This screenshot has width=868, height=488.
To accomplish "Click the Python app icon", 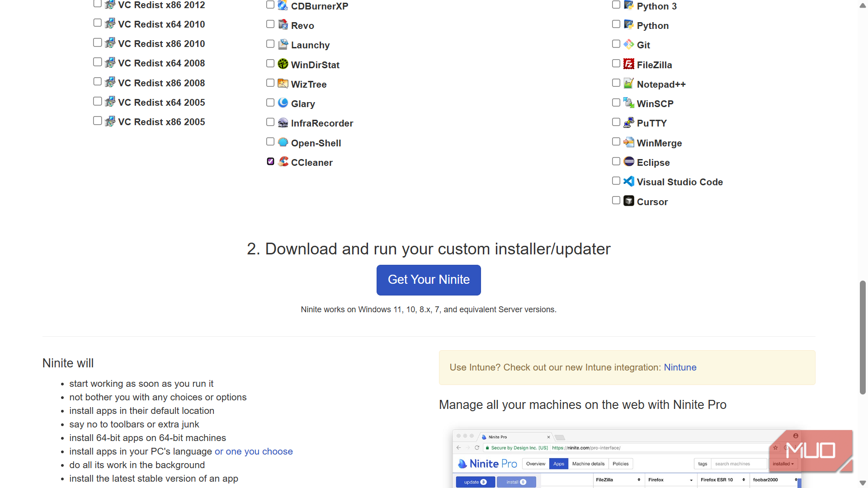I will pos(629,24).
